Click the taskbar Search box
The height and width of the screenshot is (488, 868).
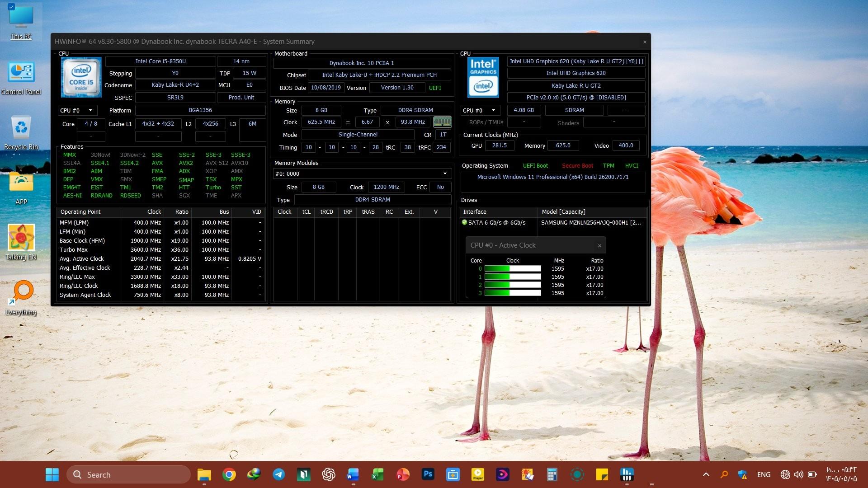pos(128,474)
